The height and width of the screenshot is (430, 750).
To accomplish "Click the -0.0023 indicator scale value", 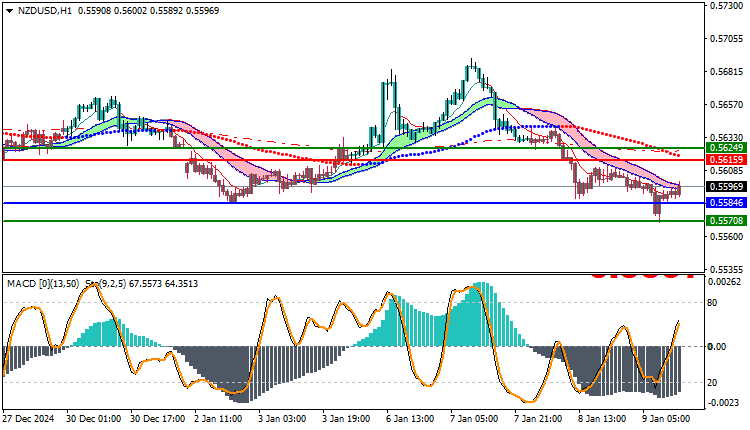I will click(723, 403).
